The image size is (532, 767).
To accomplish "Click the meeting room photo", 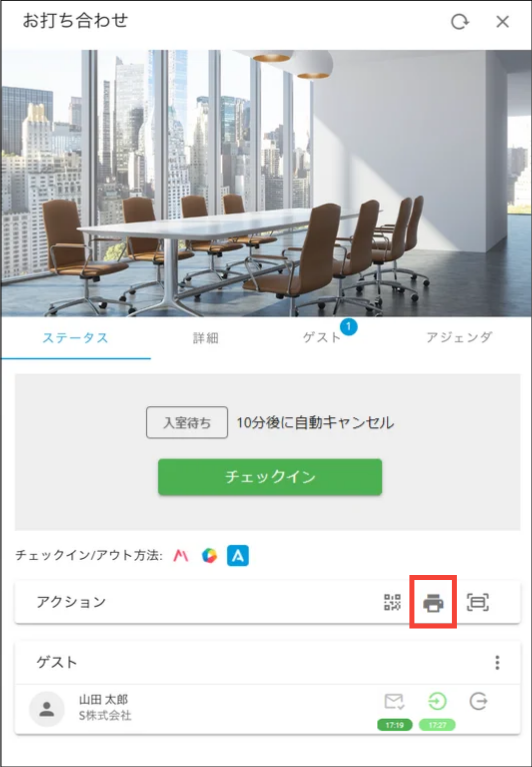I will tap(266, 183).
